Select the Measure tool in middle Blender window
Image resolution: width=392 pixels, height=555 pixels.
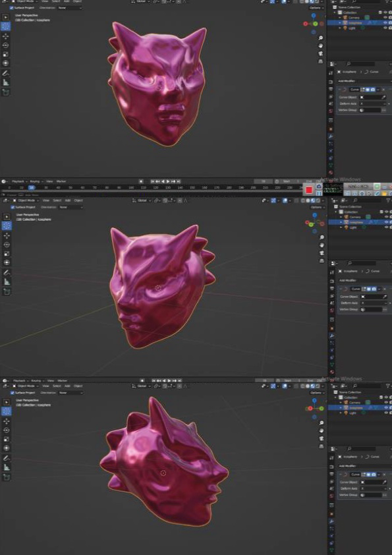[x=7, y=281]
